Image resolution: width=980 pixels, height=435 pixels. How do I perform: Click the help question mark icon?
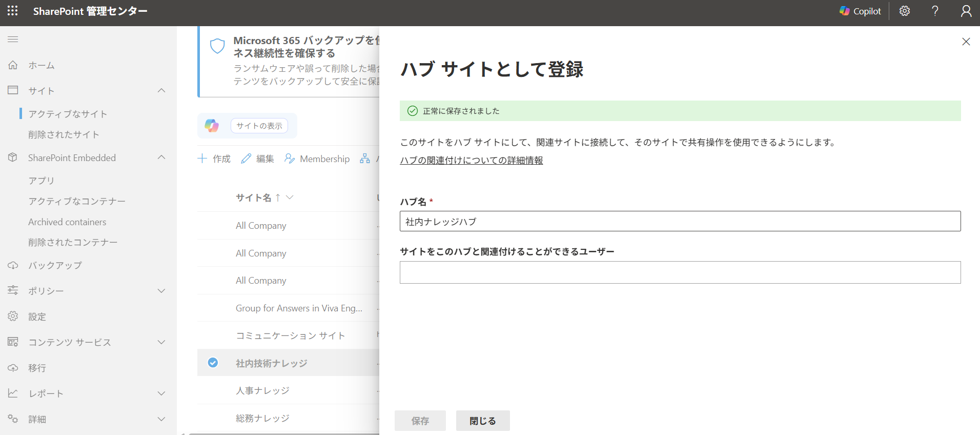935,11
